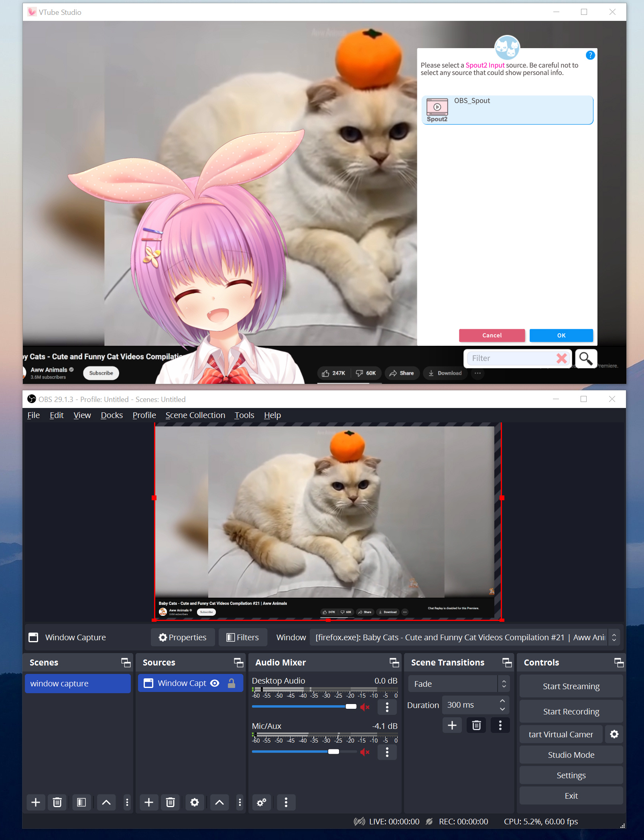Clear the filter with the red X

click(562, 358)
